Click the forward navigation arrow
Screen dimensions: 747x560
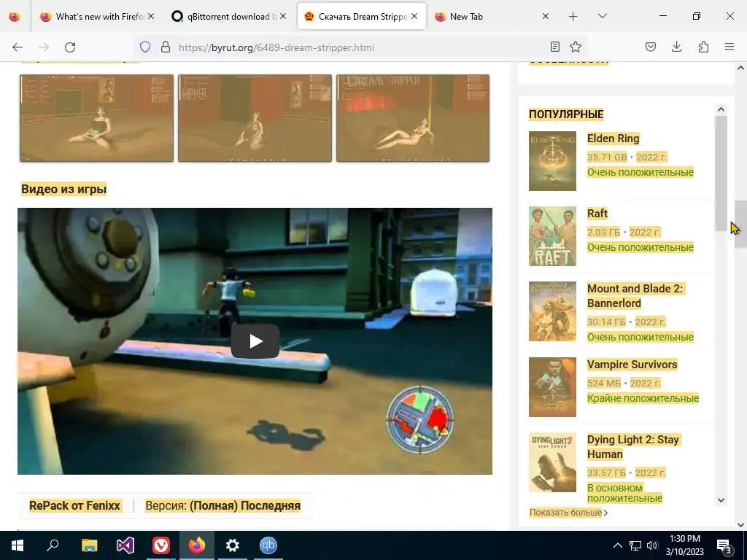(x=44, y=47)
